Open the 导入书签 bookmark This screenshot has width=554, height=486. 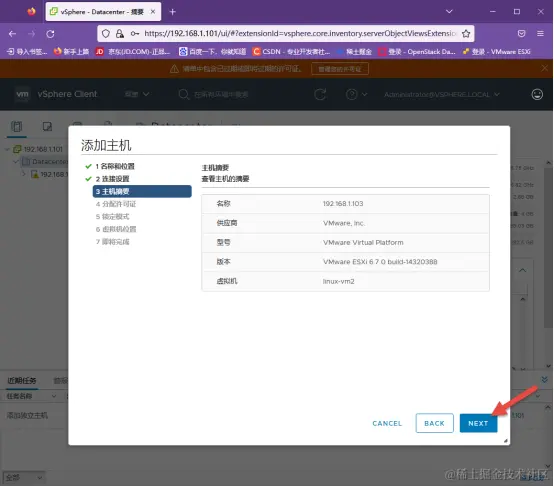(27, 52)
